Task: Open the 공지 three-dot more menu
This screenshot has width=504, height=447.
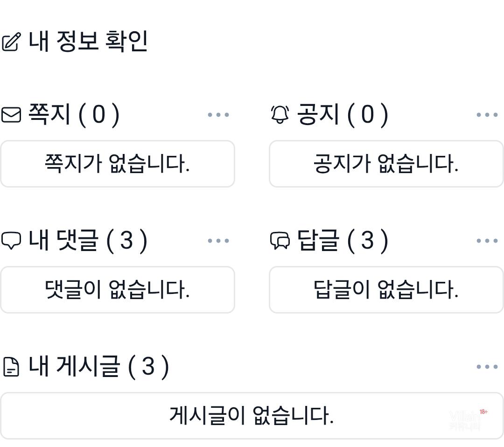Action: (487, 115)
